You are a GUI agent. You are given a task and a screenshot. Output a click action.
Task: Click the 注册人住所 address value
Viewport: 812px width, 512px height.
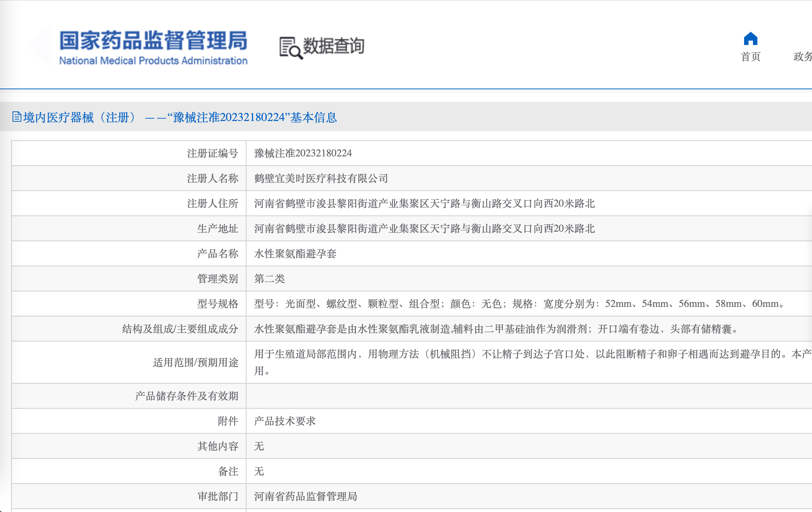424,204
